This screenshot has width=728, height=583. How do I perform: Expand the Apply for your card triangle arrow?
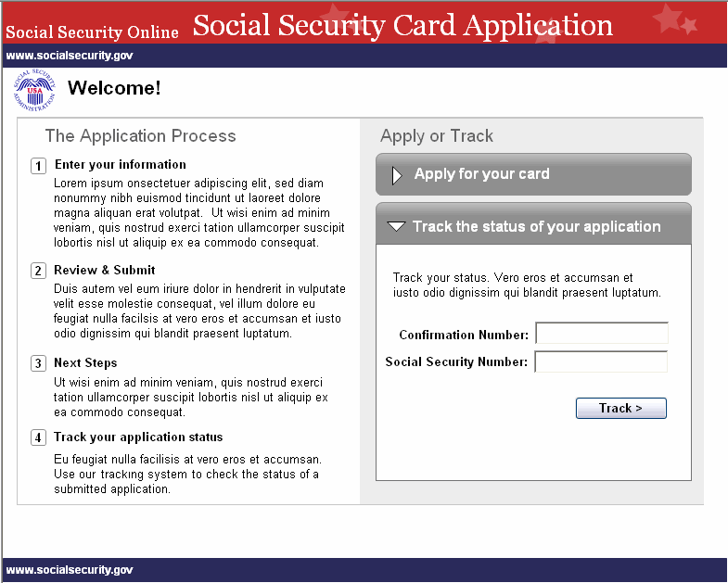click(397, 175)
